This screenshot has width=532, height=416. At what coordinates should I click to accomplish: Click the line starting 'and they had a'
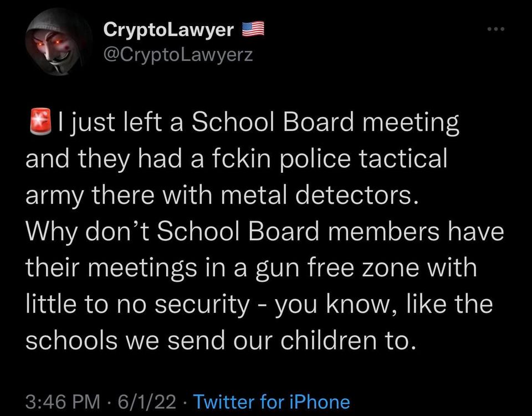236,160
